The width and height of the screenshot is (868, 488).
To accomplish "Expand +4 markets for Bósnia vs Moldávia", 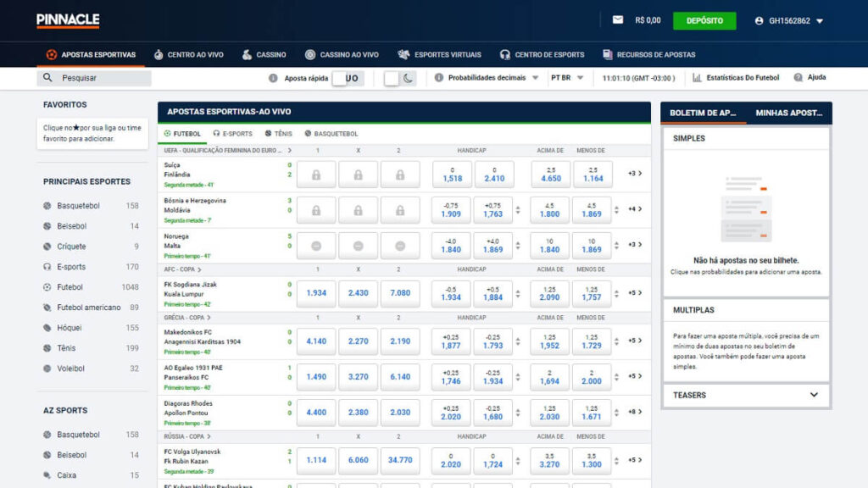I will (635, 208).
